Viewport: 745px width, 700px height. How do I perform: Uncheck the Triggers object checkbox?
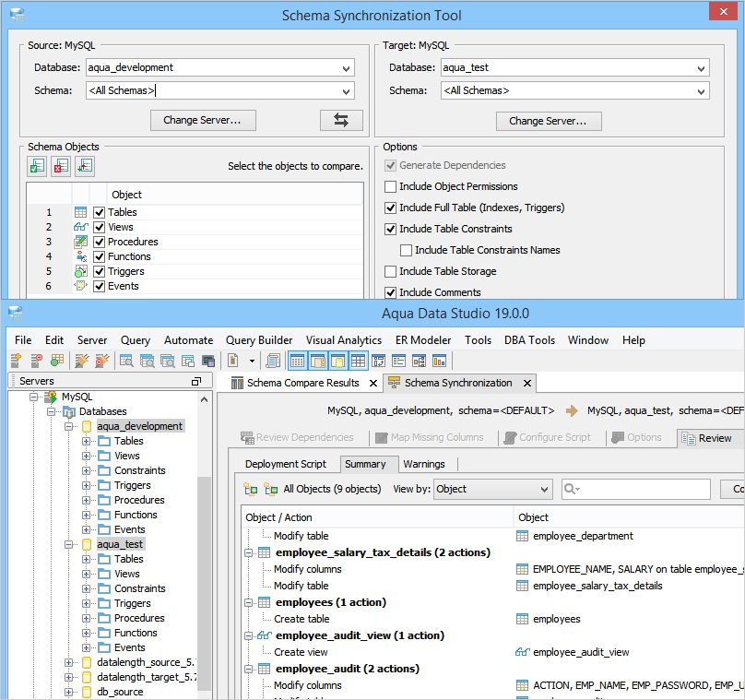point(99,271)
